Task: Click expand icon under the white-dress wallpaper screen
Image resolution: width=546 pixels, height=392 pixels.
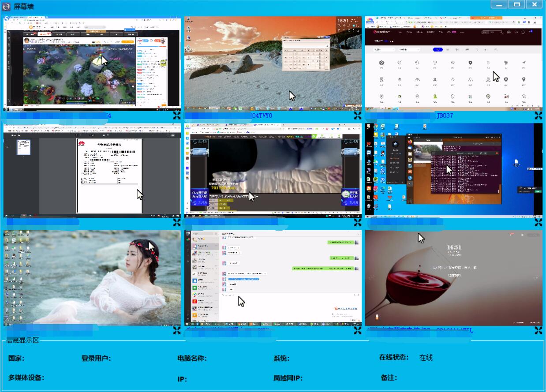Action: tap(176, 330)
